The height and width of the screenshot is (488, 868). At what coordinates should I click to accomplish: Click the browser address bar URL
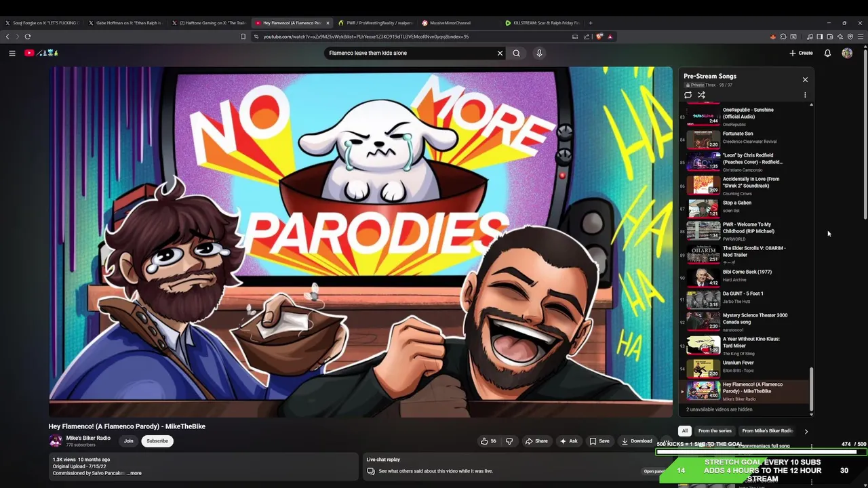(366, 37)
